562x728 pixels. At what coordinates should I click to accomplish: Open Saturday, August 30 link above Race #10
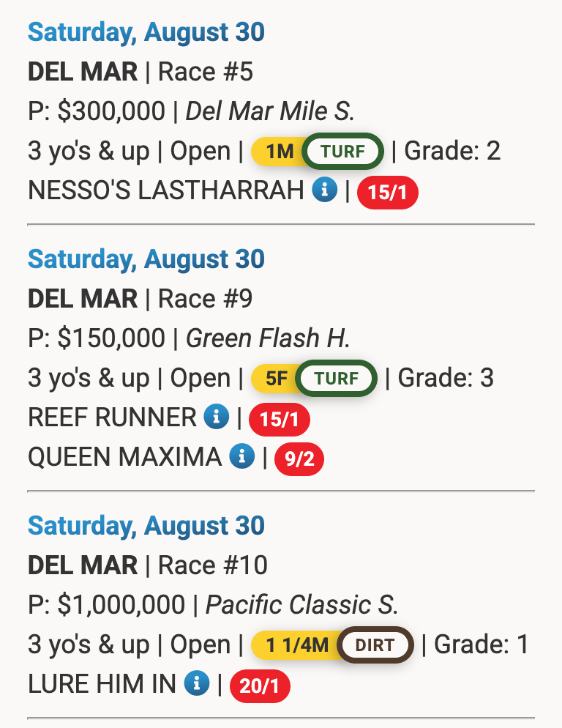coord(146,526)
